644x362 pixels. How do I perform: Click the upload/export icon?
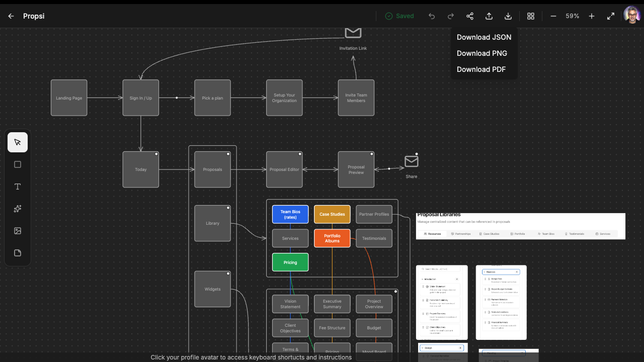click(489, 16)
